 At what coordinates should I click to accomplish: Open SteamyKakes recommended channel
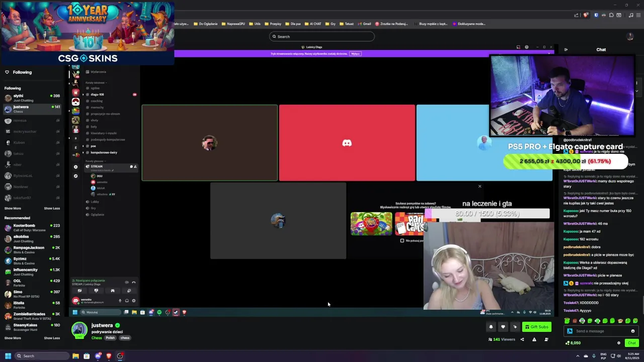(32, 327)
